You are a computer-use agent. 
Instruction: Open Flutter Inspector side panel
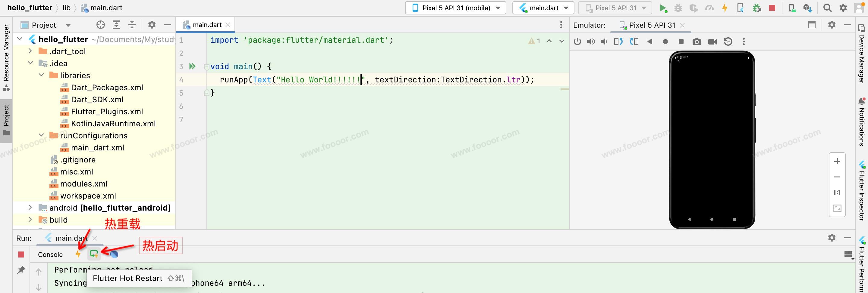[862, 191]
